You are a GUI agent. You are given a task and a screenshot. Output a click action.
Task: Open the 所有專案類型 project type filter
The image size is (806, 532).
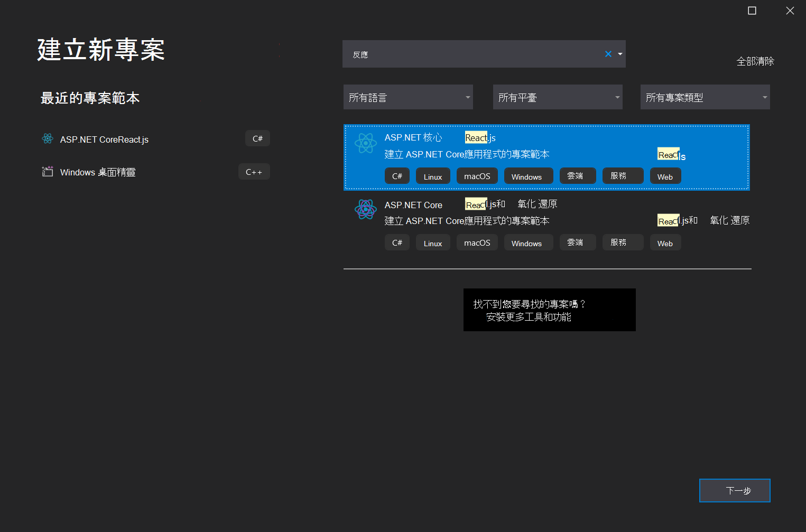point(705,97)
